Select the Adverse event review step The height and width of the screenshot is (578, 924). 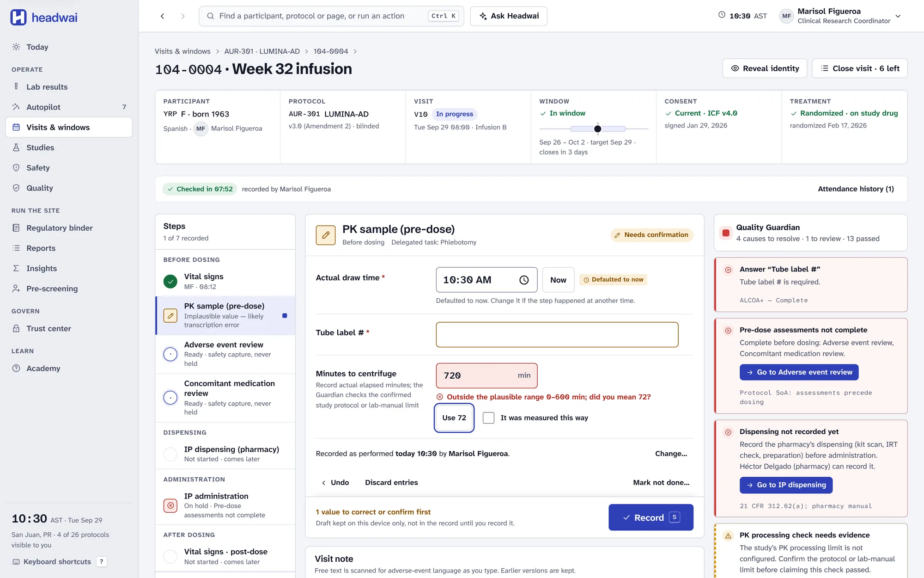(225, 354)
